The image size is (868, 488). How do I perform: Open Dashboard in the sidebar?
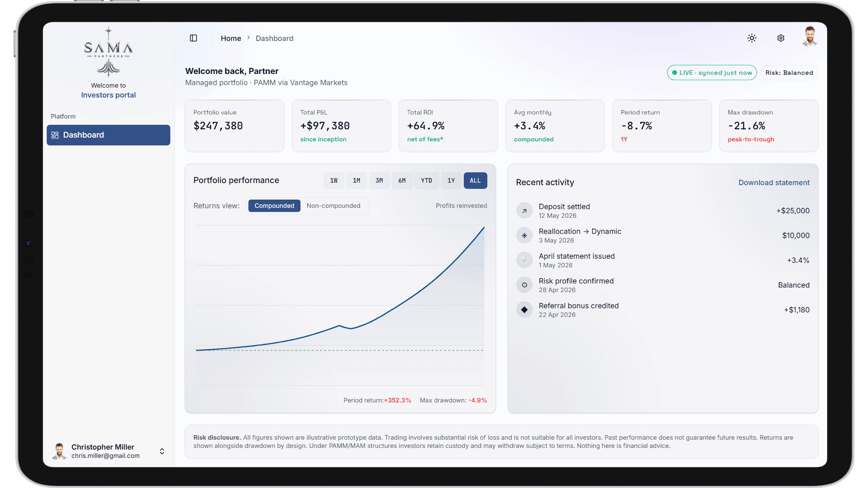pyautogui.click(x=108, y=135)
